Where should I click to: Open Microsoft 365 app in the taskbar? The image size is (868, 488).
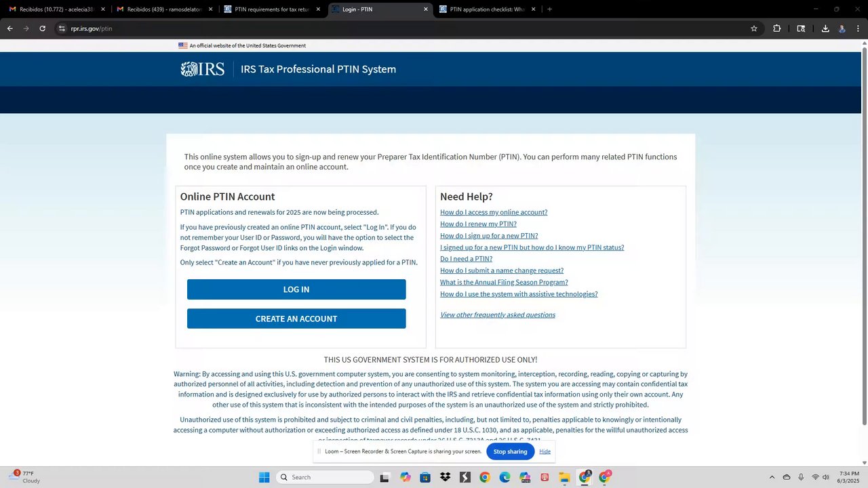click(525, 477)
